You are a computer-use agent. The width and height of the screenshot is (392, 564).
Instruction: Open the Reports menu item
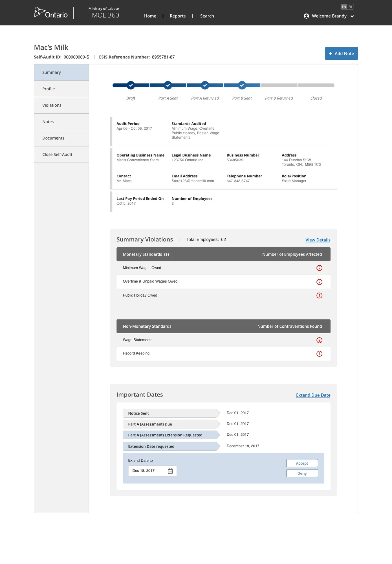tap(178, 16)
